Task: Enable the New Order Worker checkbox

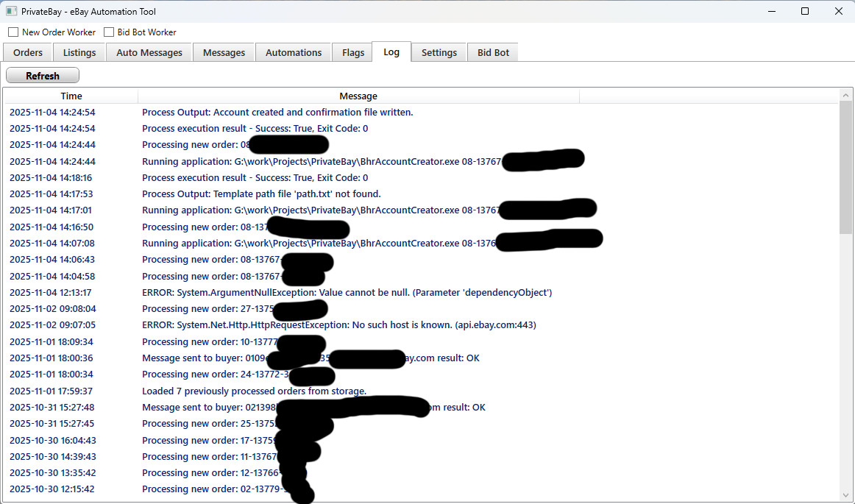Action: tap(13, 32)
